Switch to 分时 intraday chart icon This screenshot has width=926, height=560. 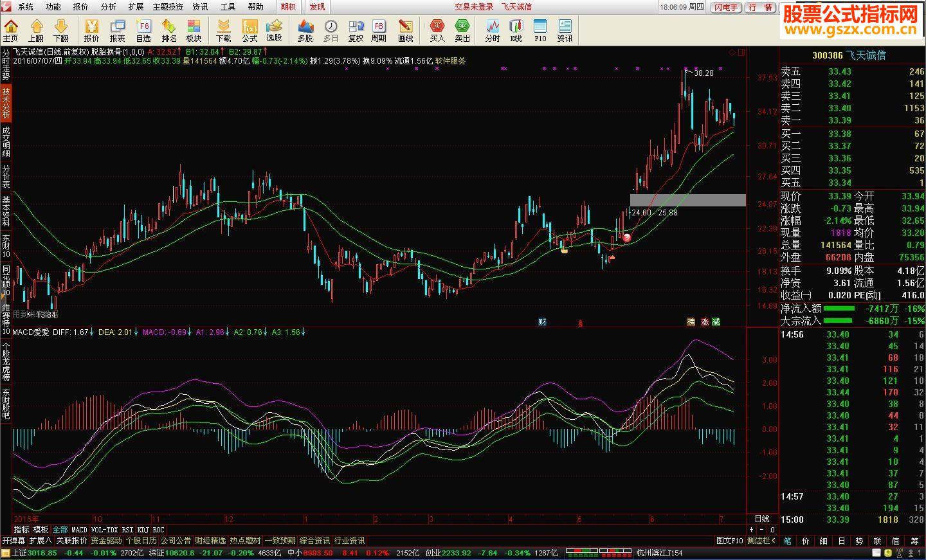(493, 30)
